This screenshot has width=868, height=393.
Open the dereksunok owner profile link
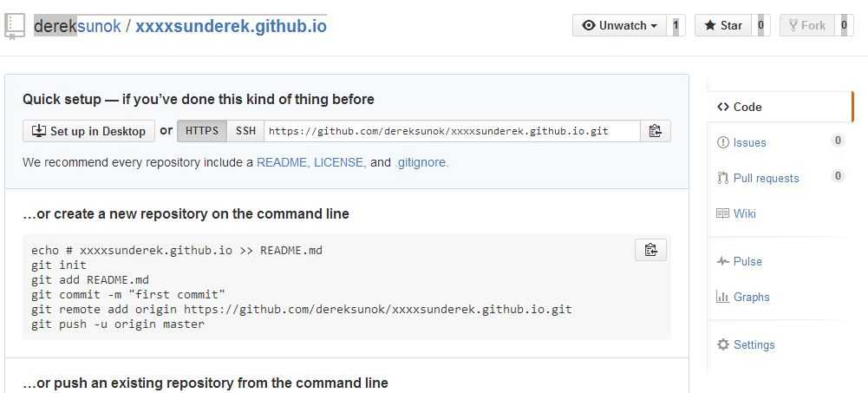[77, 26]
